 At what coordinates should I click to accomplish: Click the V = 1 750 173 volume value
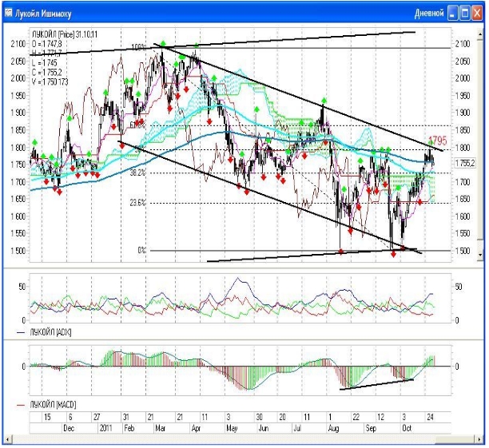coord(50,82)
